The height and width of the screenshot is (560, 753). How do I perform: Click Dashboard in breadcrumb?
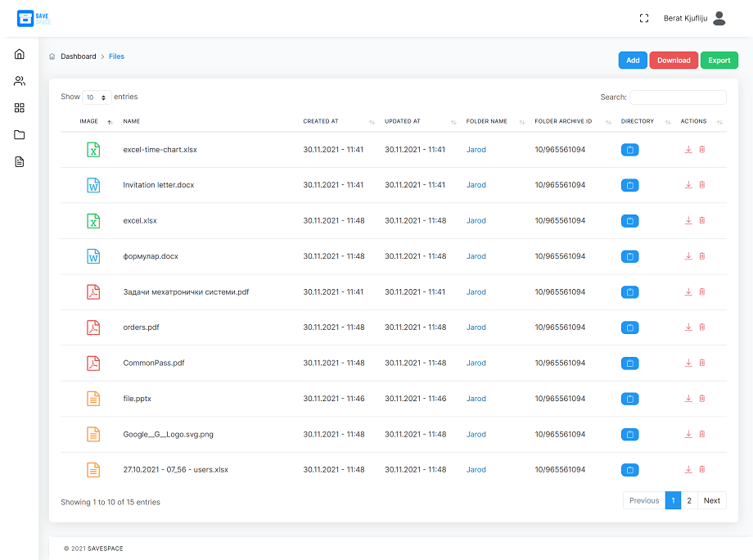pos(78,56)
